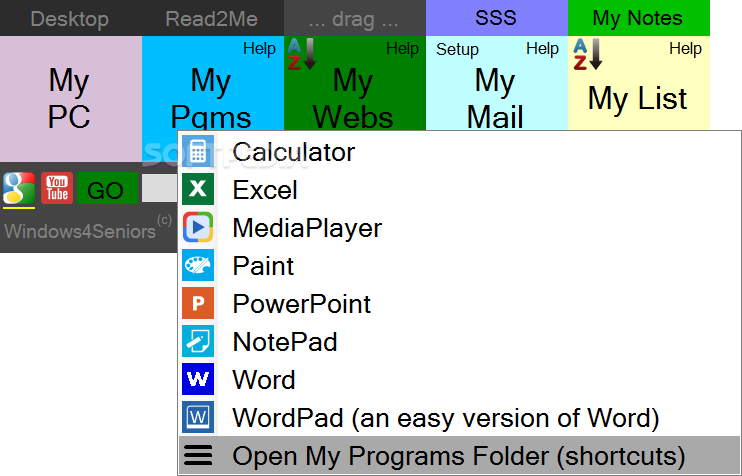Click the orange PowerPoint icon
Image resolution: width=742 pixels, height=476 pixels.
[x=198, y=303]
